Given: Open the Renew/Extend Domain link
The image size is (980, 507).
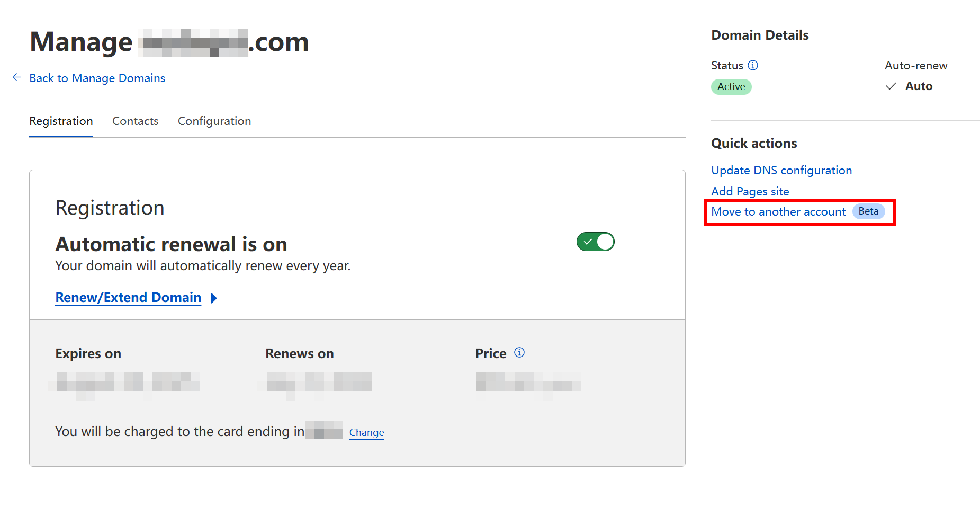Looking at the screenshot, I should pos(128,298).
